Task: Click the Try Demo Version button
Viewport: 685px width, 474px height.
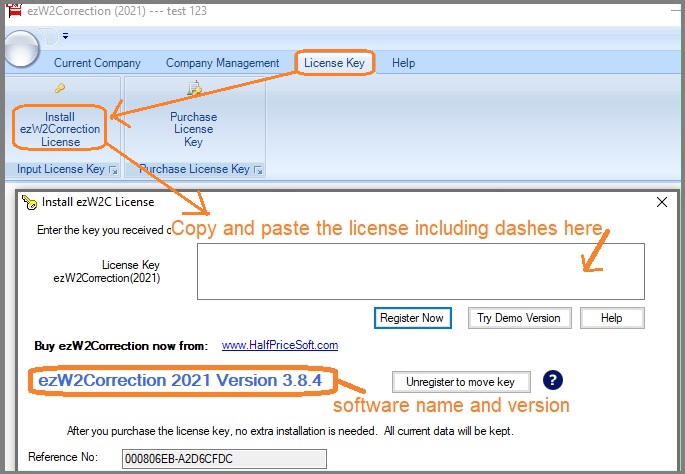Action: [x=519, y=318]
